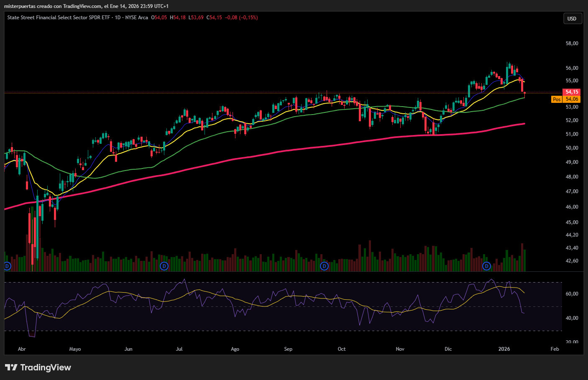Image resolution: width=588 pixels, height=380 pixels.
Task: Click the State Street Financial Select Sector SPDR ETF title
Action: 59,18
